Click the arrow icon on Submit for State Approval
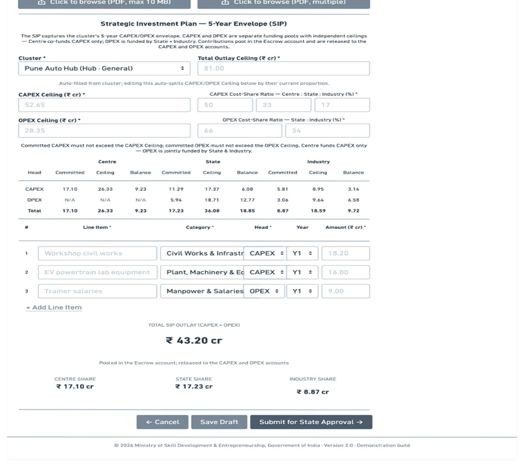Screen dimensions: 520x465 359,422
